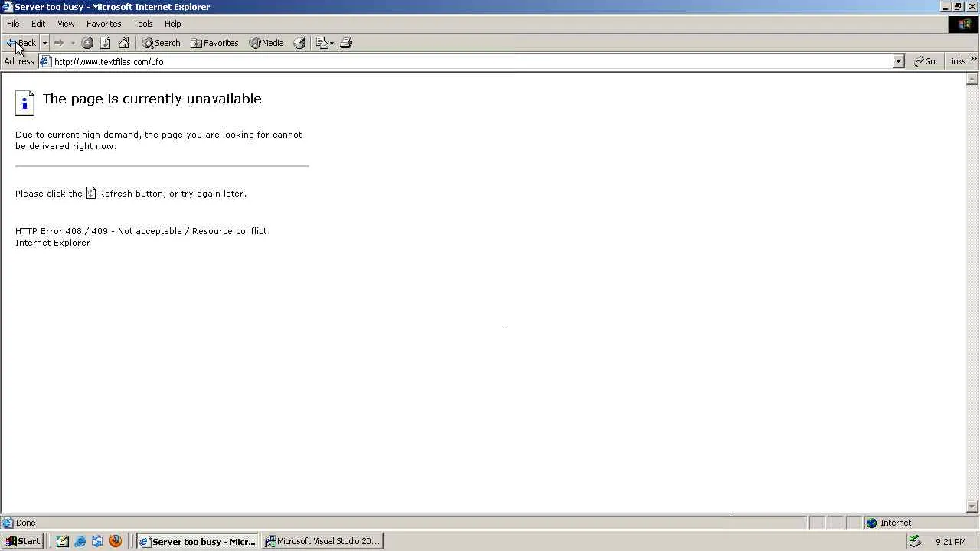Click the 'HTTP Error 408 / 409' text line
980x551 pixels.
[x=141, y=231]
